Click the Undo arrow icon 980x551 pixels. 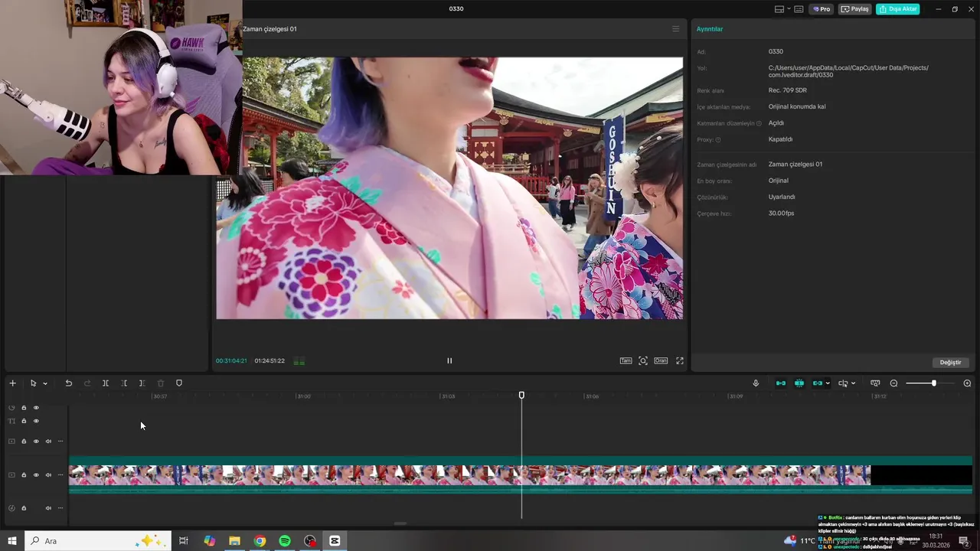[x=68, y=383]
